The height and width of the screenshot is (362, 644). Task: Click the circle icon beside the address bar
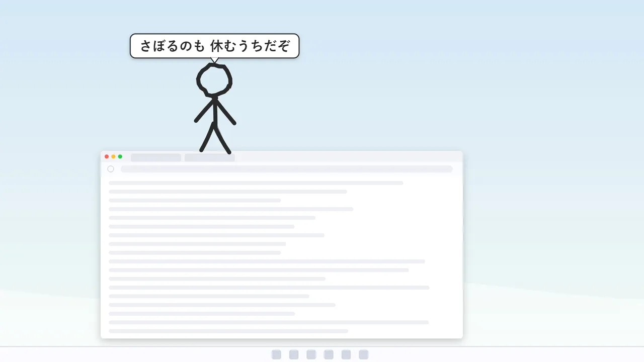coord(111,169)
